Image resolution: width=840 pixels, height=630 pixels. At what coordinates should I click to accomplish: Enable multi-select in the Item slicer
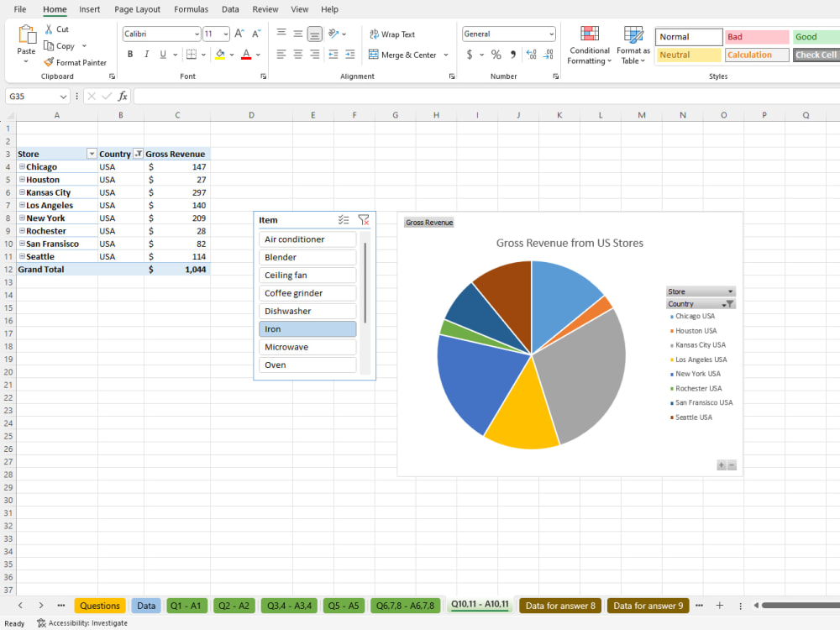(x=344, y=219)
